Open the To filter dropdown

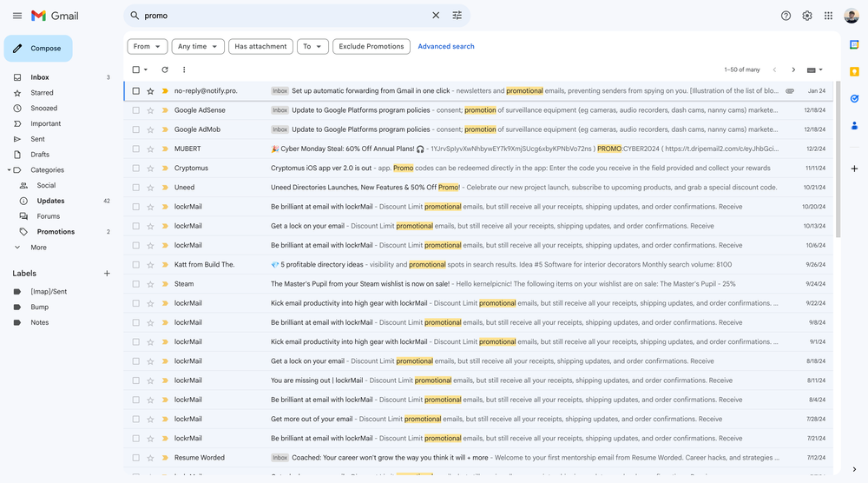312,47
